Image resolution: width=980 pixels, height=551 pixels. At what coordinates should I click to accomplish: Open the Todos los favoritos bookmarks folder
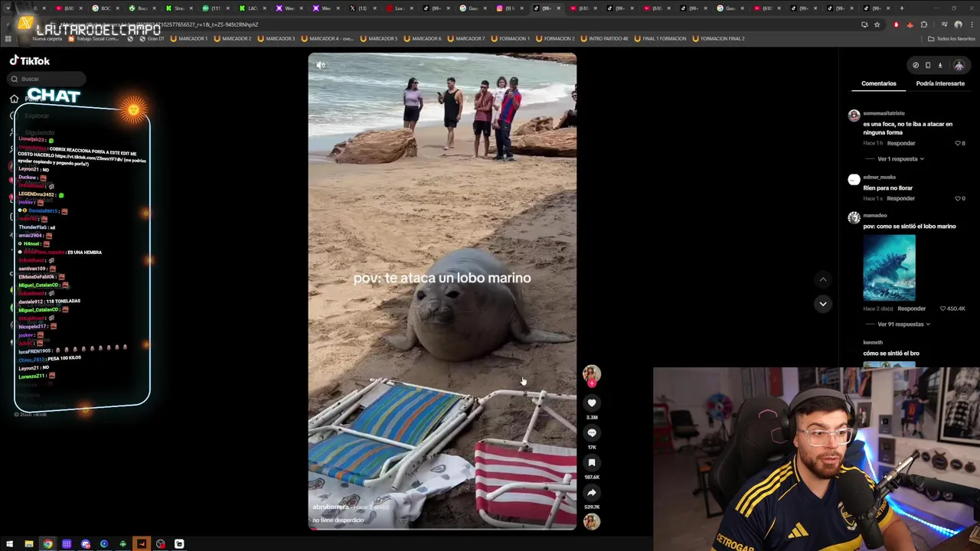point(952,38)
